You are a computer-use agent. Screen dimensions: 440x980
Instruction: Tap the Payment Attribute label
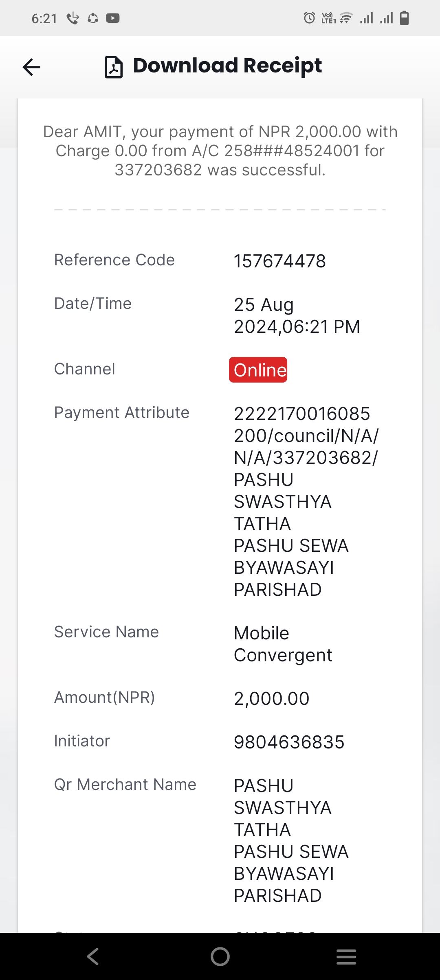click(x=122, y=413)
